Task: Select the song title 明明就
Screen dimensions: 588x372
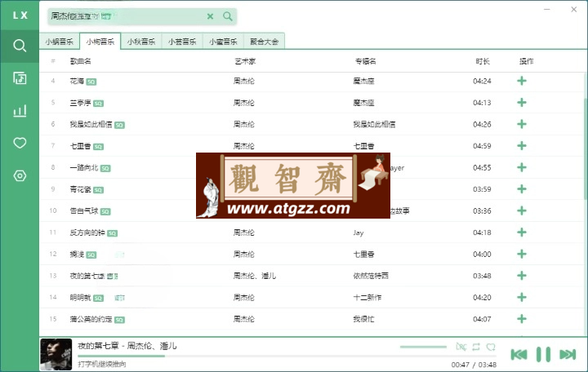Action: 80,298
